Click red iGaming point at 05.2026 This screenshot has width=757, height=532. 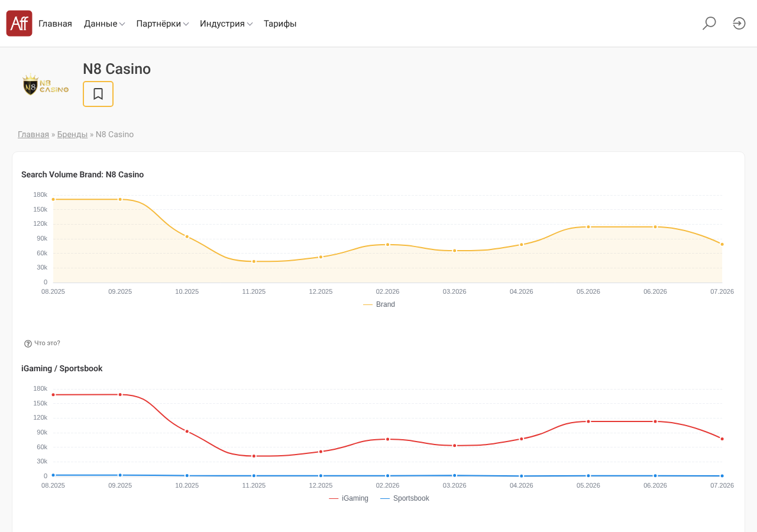pos(588,421)
